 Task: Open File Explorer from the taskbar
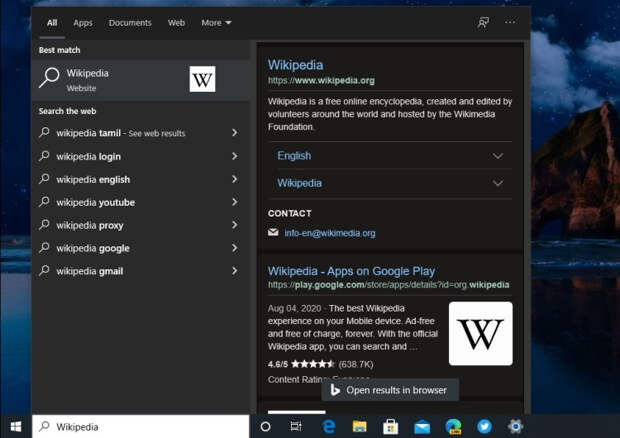359,426
